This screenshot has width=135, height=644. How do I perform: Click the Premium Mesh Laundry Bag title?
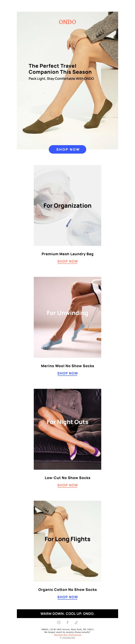click(x=67, y=254)
